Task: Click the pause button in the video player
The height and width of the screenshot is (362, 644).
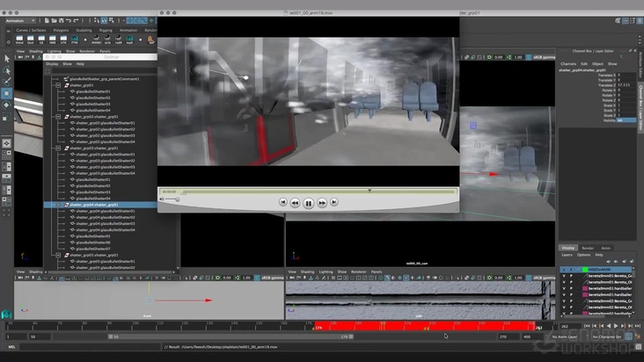Action: pos(308,203)
